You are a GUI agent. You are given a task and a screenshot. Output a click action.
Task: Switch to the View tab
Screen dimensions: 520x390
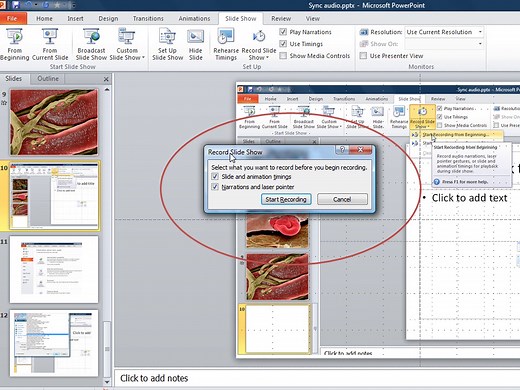click(x=312, y=19)
